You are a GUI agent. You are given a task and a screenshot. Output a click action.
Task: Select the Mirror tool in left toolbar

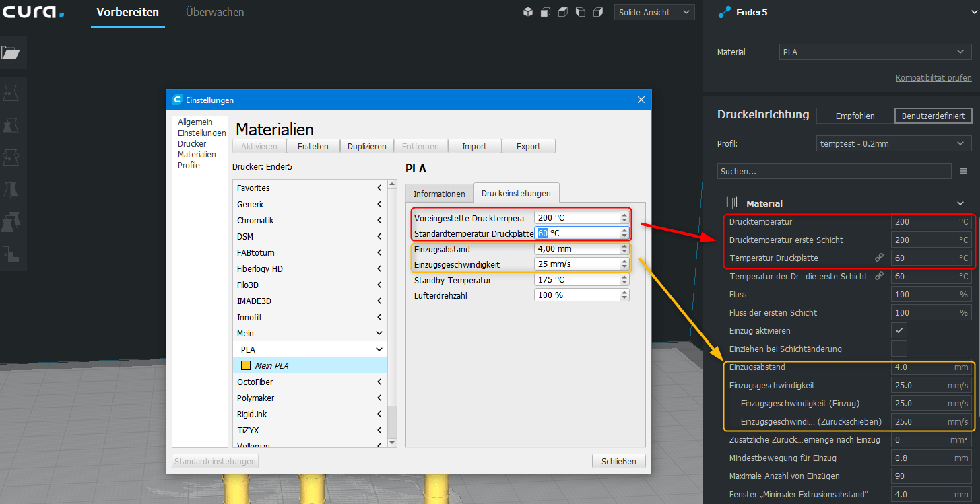click(x=11, y=189)
